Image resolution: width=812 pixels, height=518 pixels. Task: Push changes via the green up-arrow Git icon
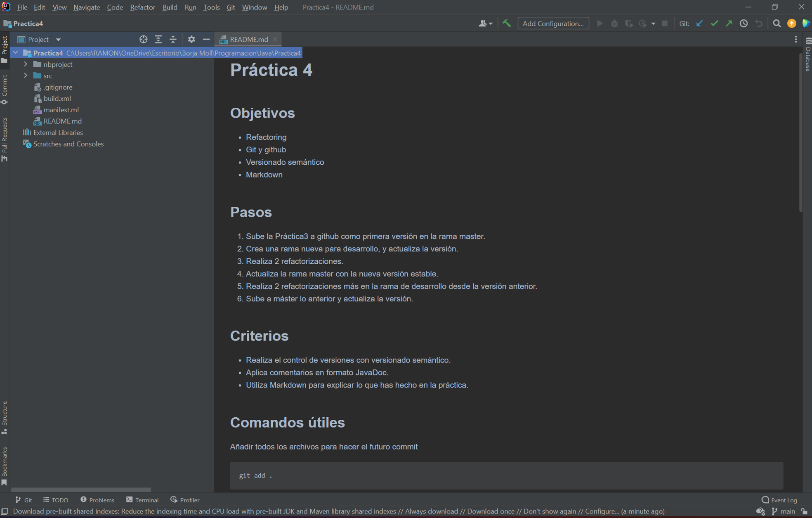[x=729, y=24]
